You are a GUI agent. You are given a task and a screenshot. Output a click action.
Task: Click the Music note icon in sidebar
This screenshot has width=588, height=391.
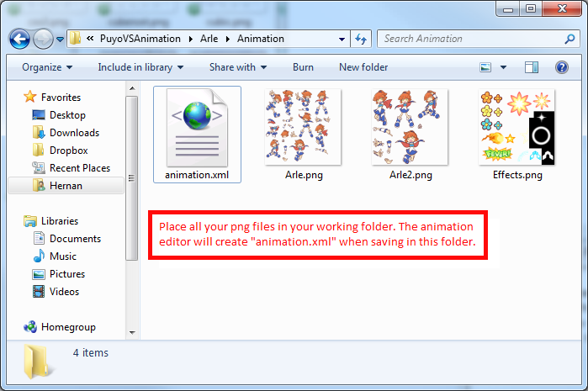coord(39,256)
